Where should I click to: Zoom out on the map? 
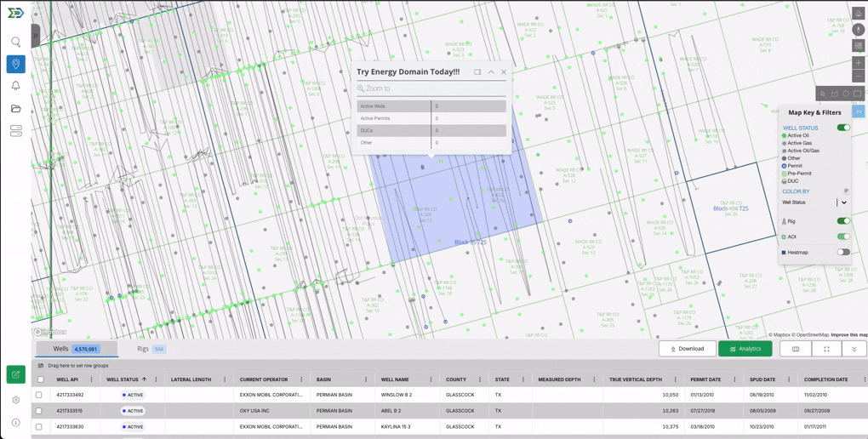[859, 76]
